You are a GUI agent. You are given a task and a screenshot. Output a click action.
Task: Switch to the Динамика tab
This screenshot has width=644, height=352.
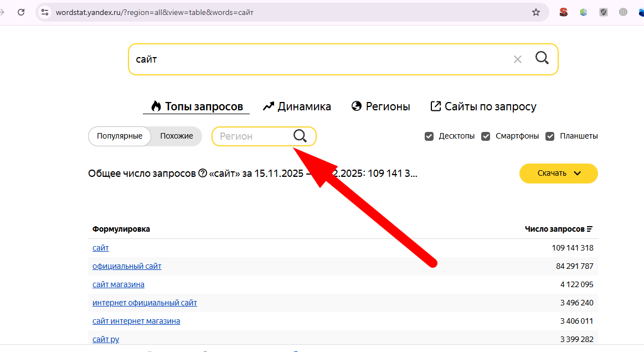pyautogui.click(x=297, y=106)
